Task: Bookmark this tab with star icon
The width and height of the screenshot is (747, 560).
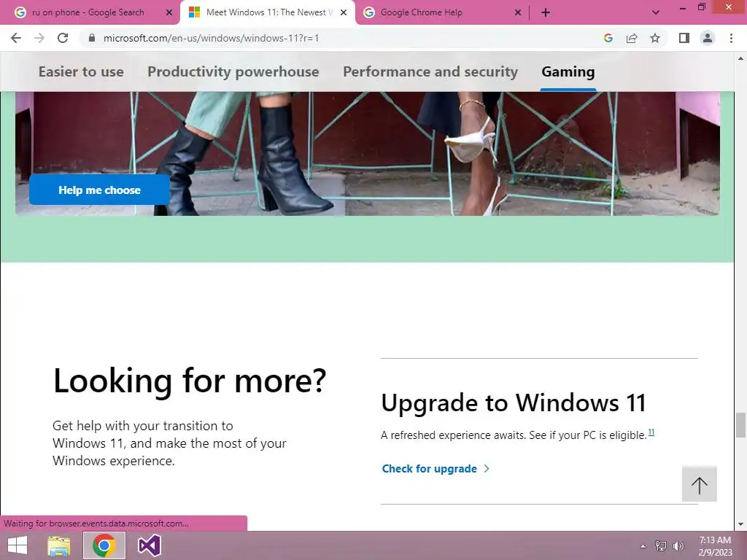Action: 655,38
